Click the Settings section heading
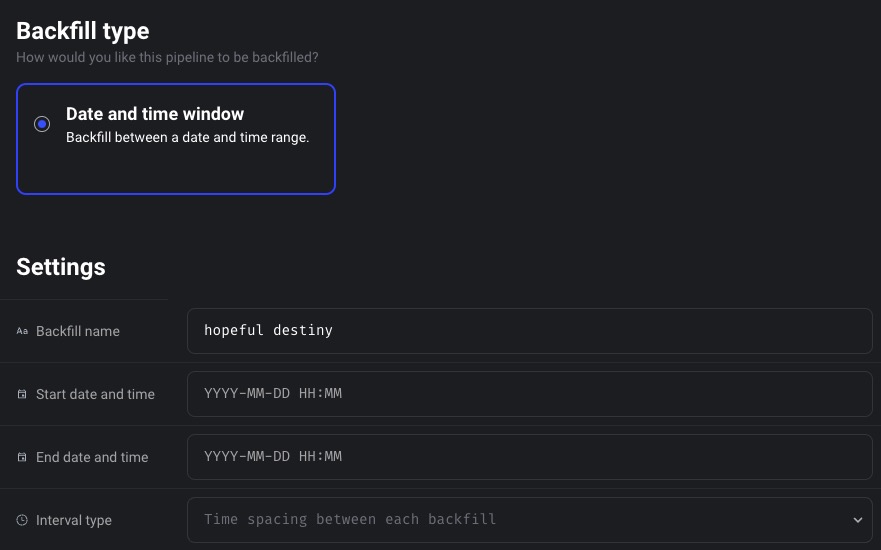This screenshot has width=881, height=550. click(x=61, y=267)
